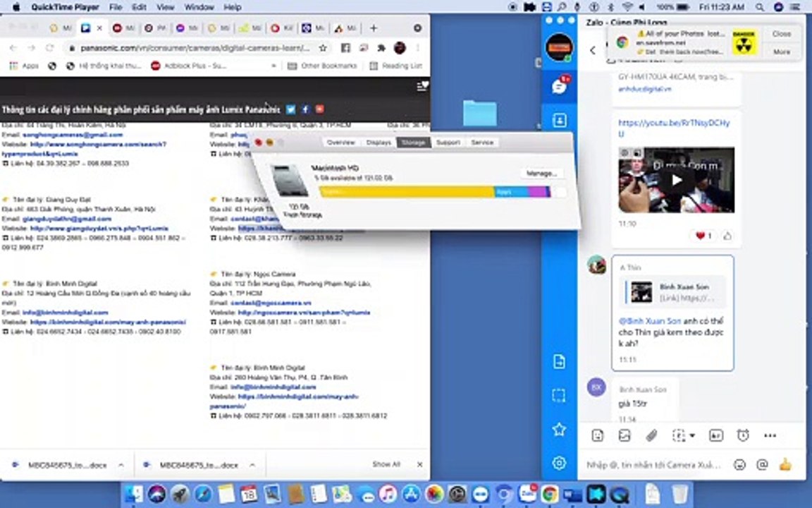Open anhducdigital.vn link in chat

pos(644,89)
